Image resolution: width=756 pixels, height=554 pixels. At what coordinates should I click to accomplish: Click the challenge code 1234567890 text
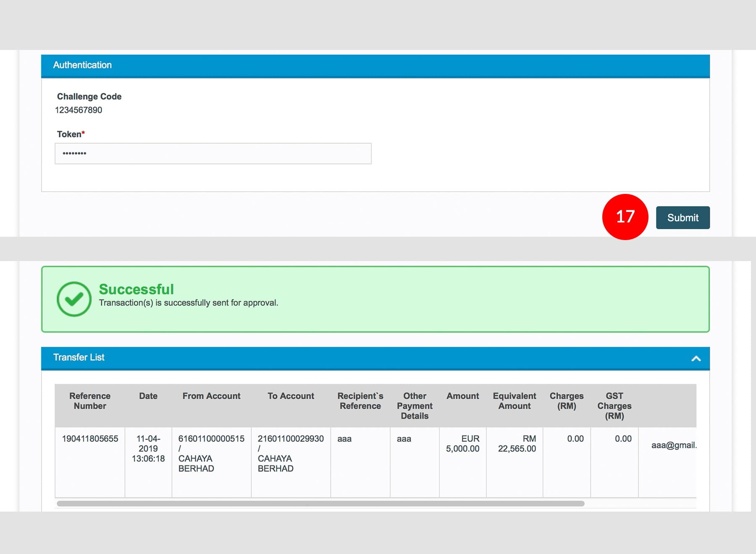tap(79, 110)
